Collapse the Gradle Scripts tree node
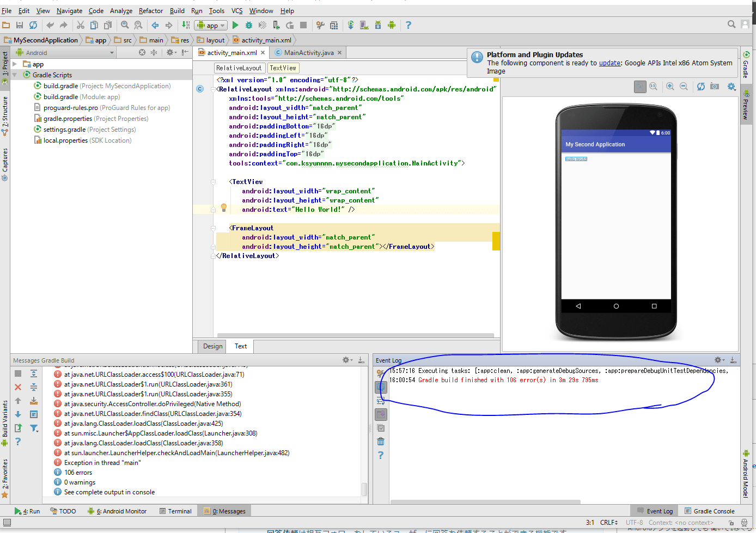Image resolution: width=756 pixels, height=533 pixels. pos(15,75)
